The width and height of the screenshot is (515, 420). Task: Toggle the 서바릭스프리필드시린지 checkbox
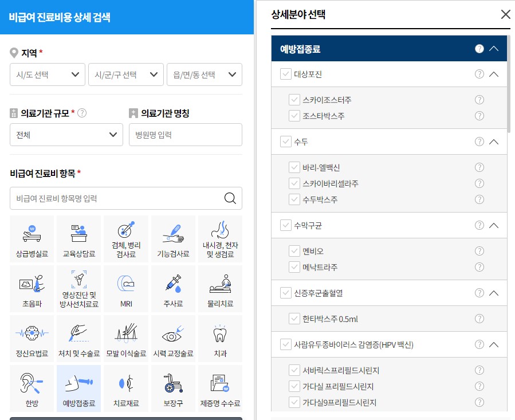[x=294, y=370]
